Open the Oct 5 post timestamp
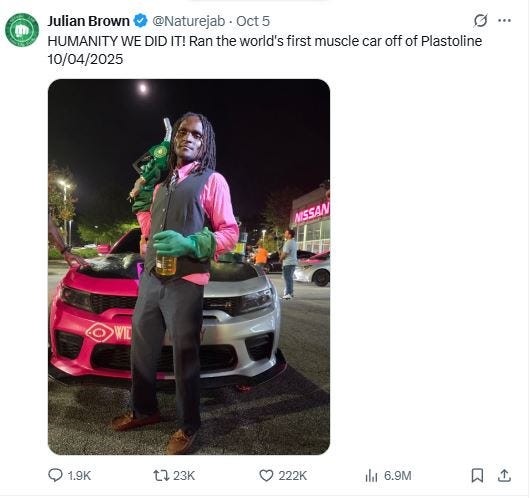This screenshot has width=530, height=498. pyautogui.click(x=252, y=21)
